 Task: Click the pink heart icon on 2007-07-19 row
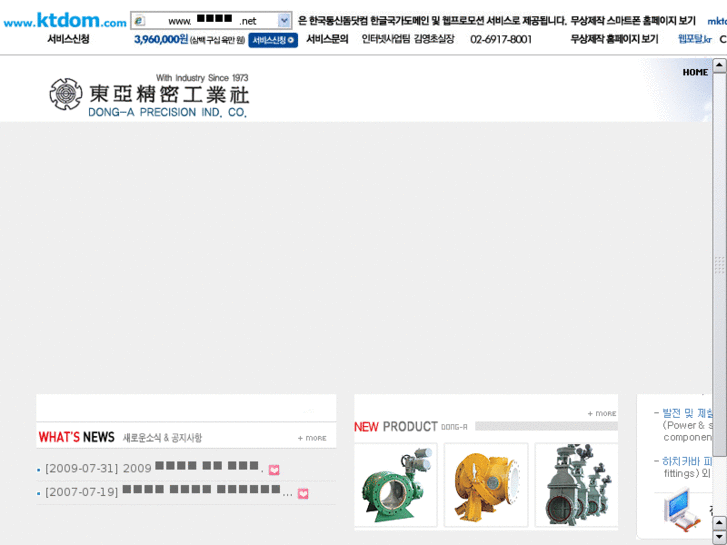click(303, 494)
